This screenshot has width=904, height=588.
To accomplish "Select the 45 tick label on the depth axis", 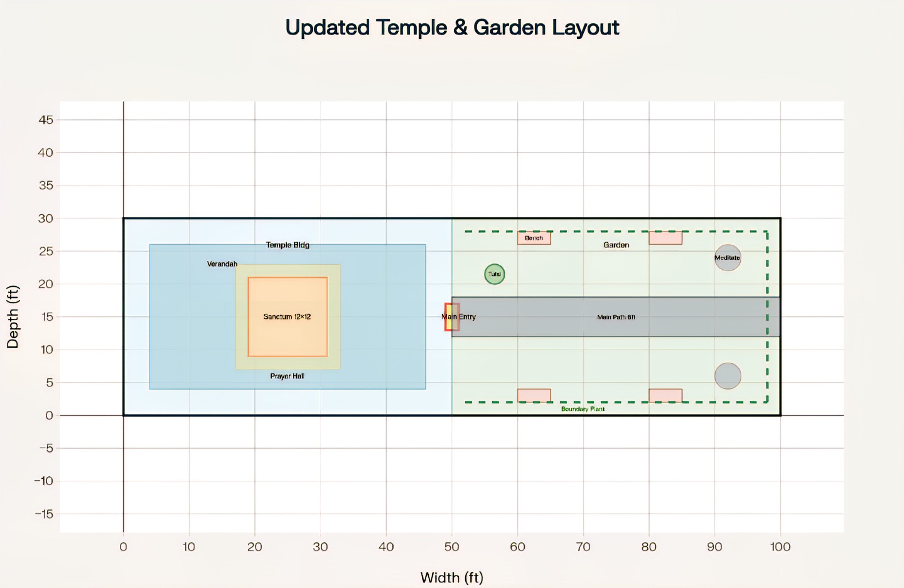I will (46, 120).
